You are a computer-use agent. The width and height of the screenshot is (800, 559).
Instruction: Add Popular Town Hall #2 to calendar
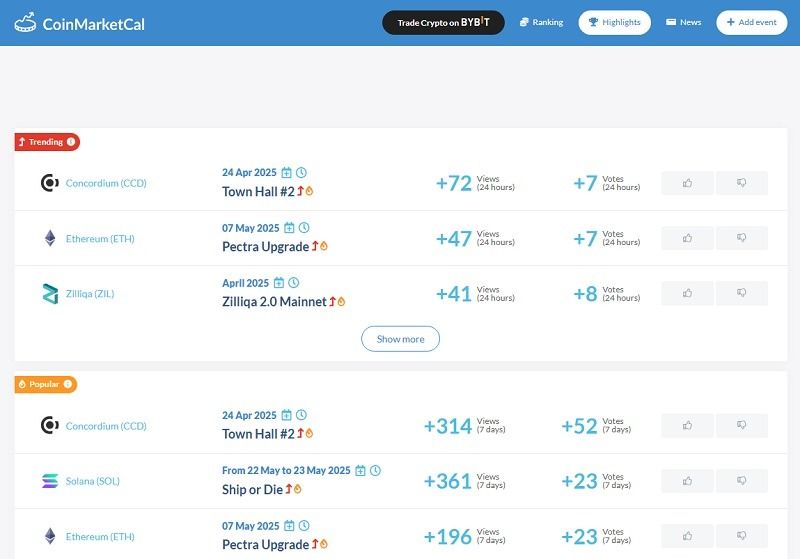[287, 415]
